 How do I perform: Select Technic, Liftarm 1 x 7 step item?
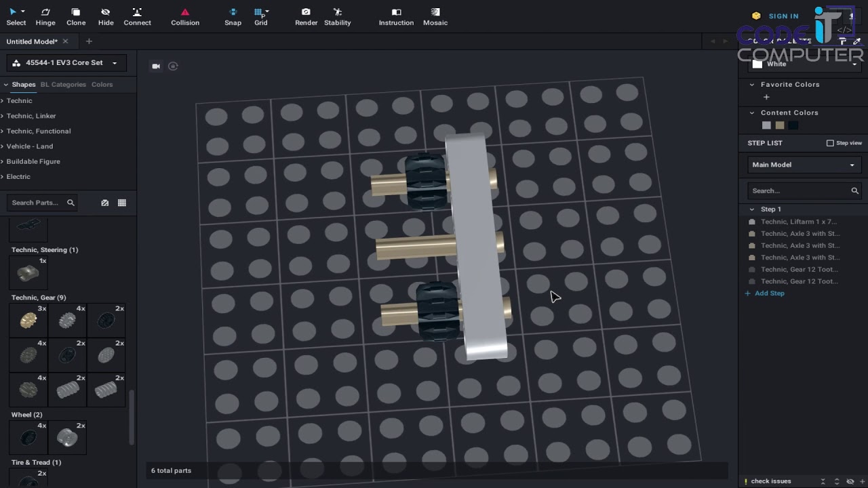pos(799,222)
